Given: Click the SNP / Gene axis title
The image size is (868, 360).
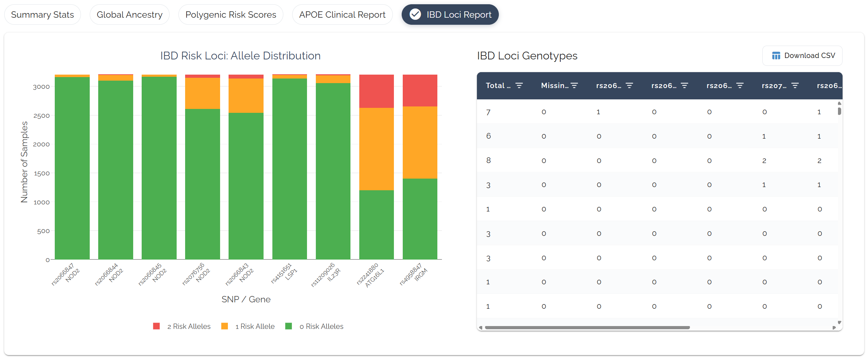Looking at the screenshot, I should (x=246, y=300).
